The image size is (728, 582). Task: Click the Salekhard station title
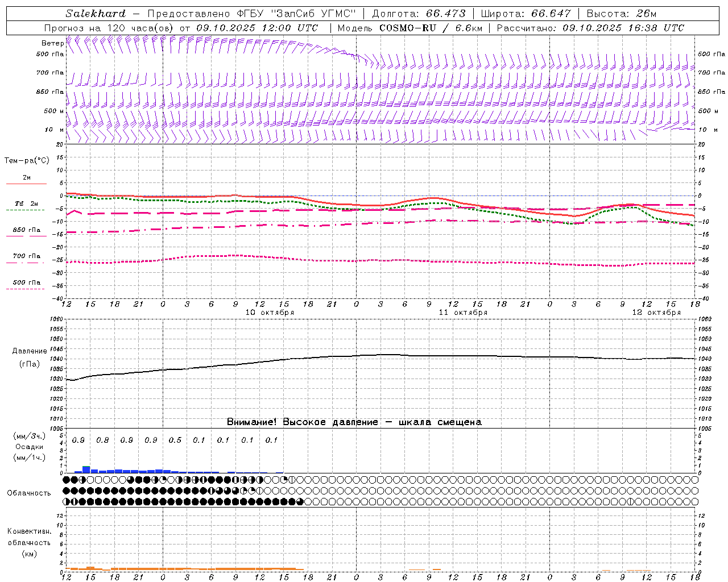click(96, 14)
